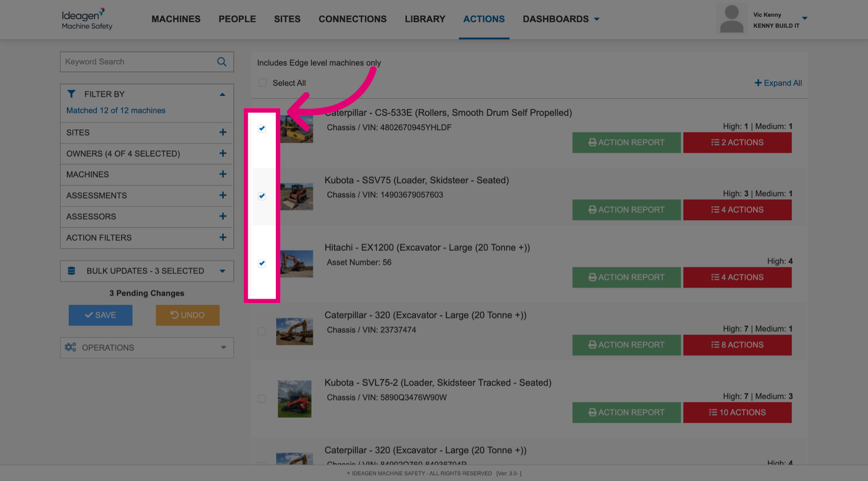Collapse the FILTER BY panel

[222, 94]
